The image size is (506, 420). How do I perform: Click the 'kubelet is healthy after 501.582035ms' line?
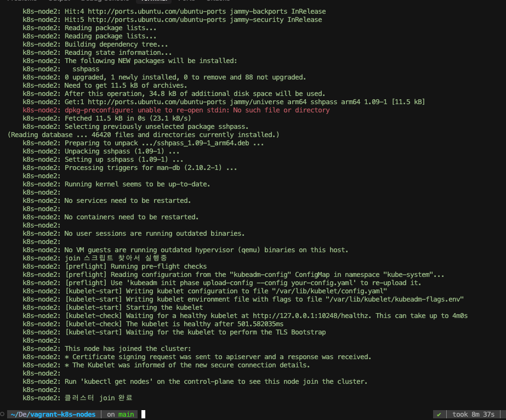[153, 324]
